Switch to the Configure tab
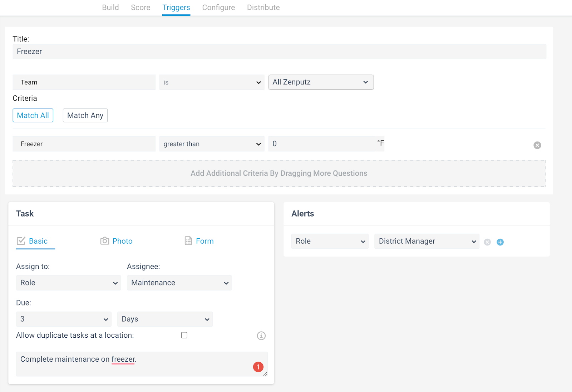572x392 pixels. 218,8
